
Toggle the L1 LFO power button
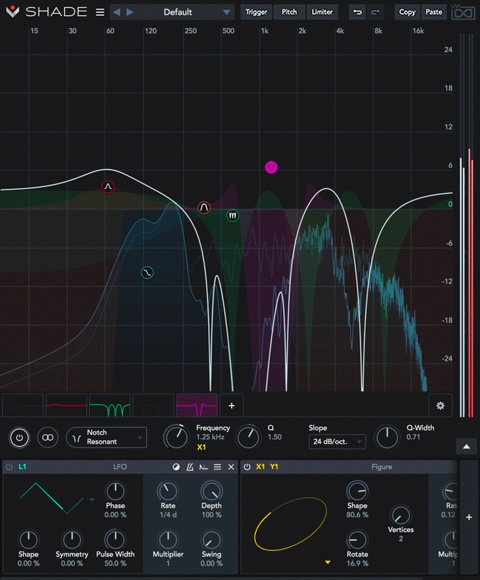click(9, 467)
